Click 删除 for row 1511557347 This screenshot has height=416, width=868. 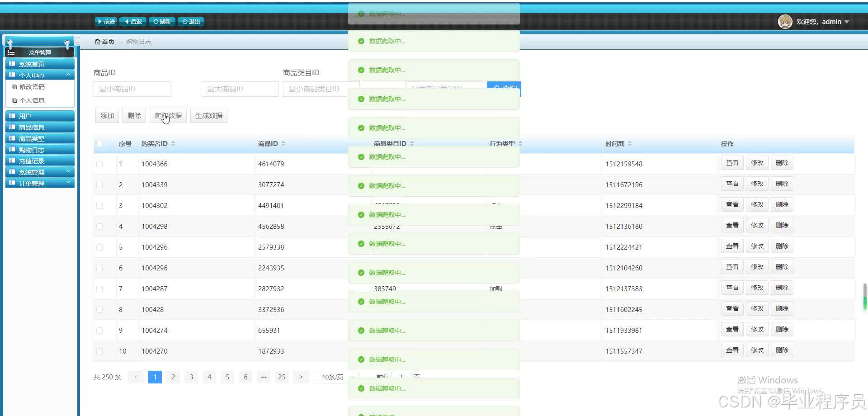click(782, 350)
